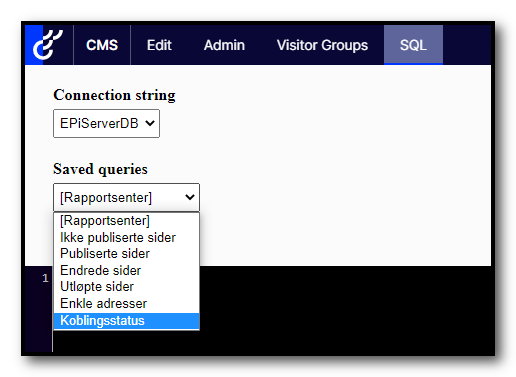The width and height of the screenshot is (516, 377).
Task: Switch to the Edit tab
Action: 159,45
